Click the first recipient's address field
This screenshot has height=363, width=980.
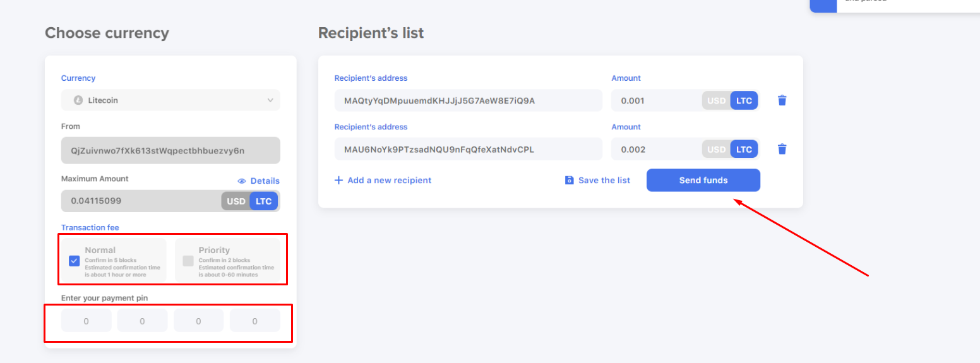469,100
